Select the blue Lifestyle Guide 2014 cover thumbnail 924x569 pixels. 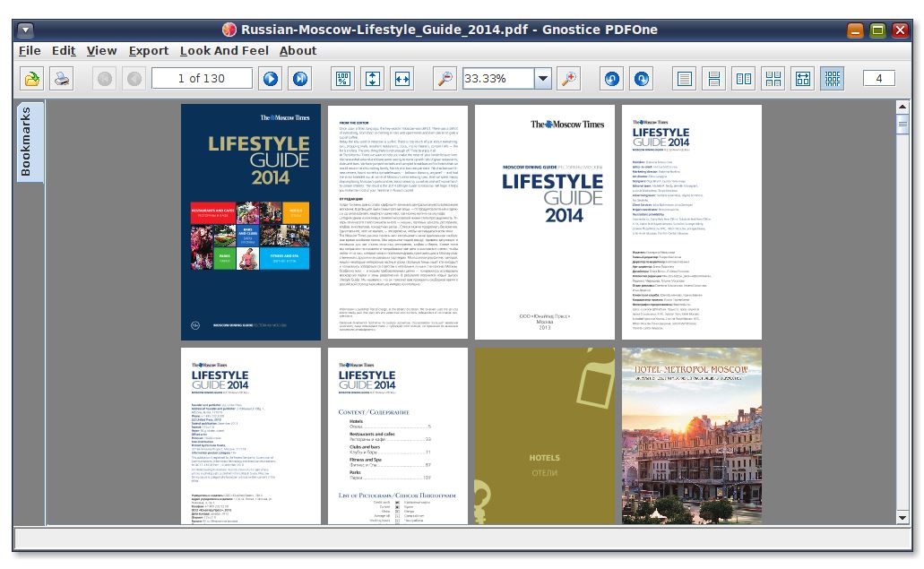[250, 222]
